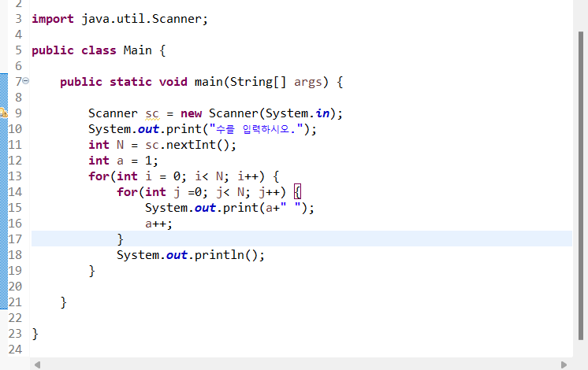
Task: Click line number 13 in the gutter
Action: tap(15, 176)
